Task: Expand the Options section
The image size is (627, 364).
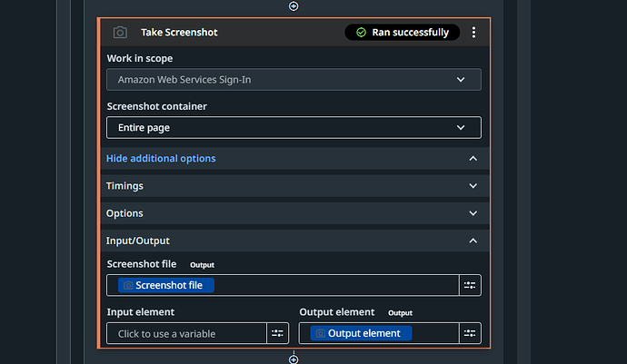Action: pos(473,213)
